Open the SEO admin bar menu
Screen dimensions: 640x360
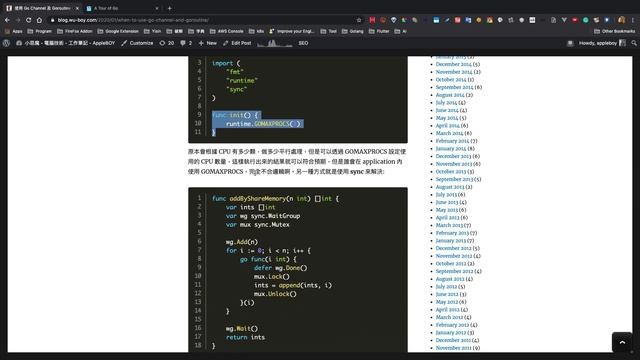click(x=303, y=43)
